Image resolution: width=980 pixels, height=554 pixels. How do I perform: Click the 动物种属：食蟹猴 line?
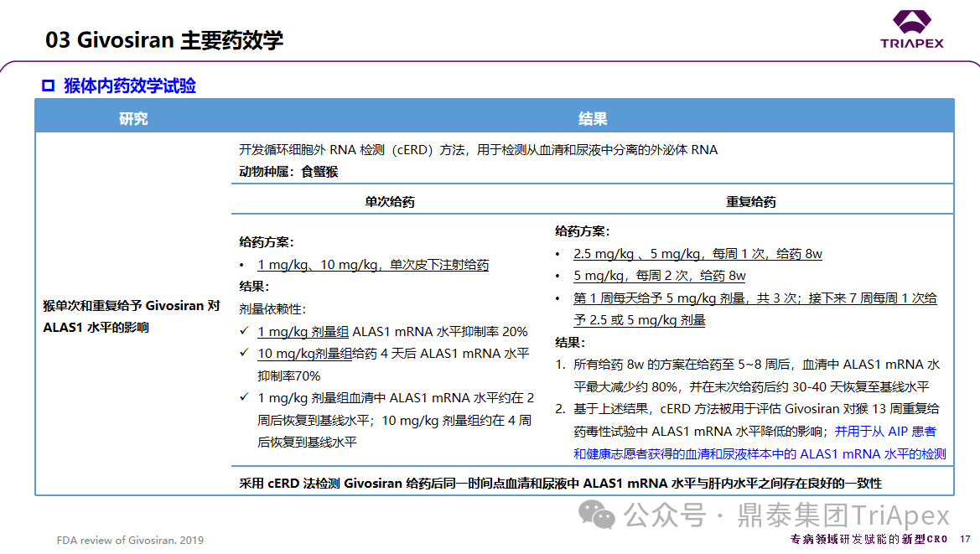[288, 172]
